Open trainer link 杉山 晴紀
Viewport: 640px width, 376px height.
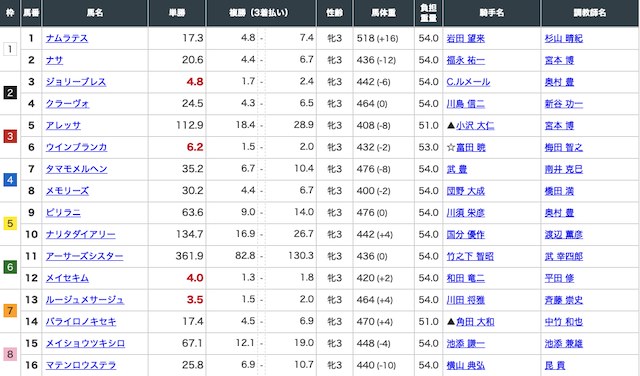tap(563, 38)
